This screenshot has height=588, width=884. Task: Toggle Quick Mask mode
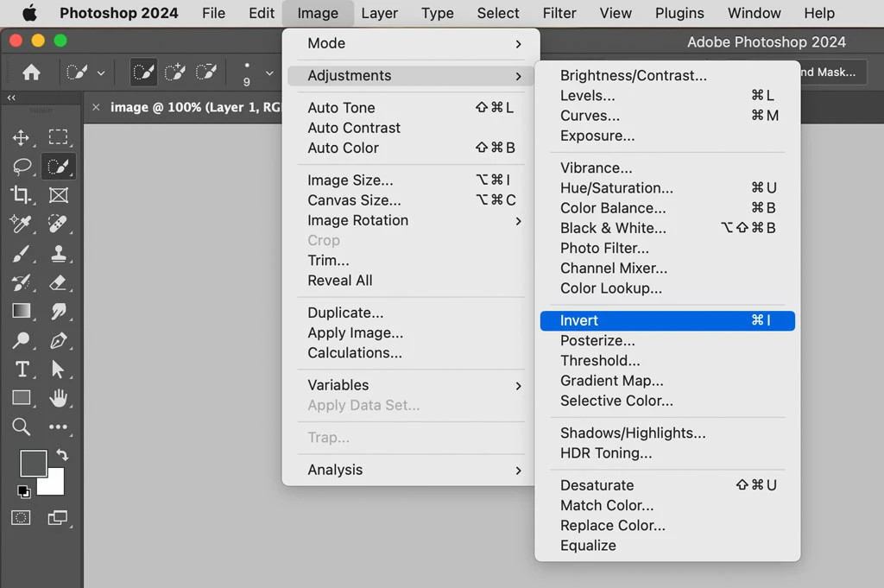(21, 517)
